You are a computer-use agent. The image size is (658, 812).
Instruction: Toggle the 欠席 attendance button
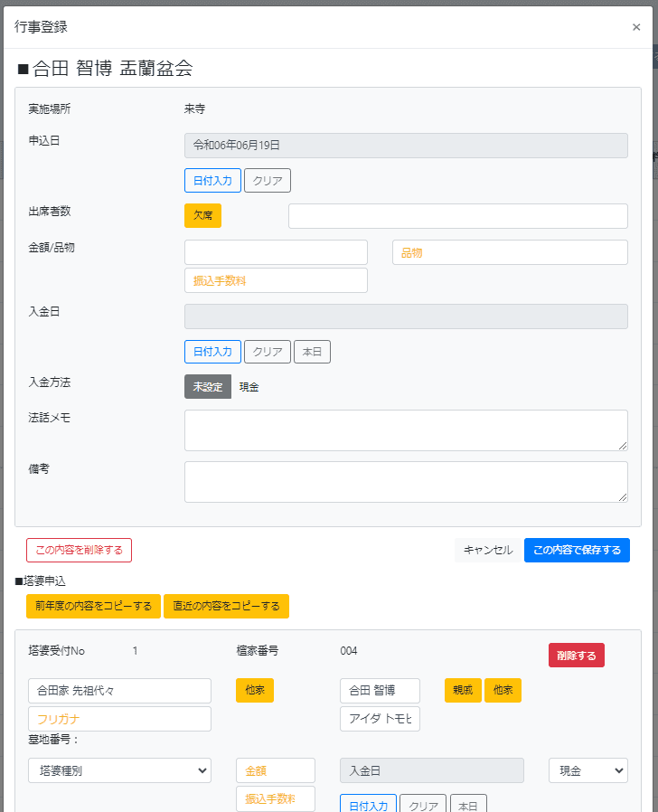202,216
